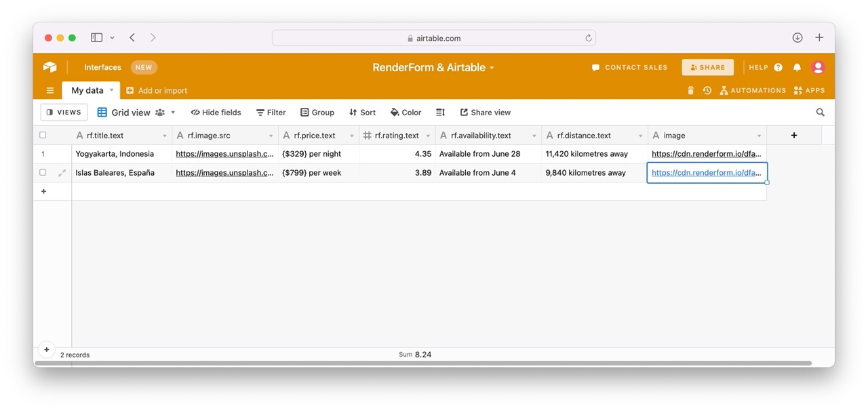The image size is (868, 411).
Task: Open base history clock icon
Action: point(707,90)
